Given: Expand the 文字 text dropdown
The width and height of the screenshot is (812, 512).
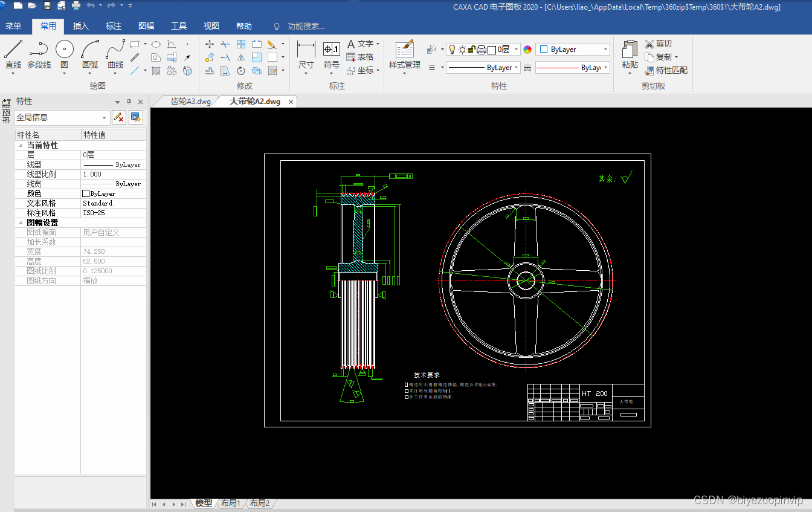Looking at the screenshot, I should pos(378,44).
